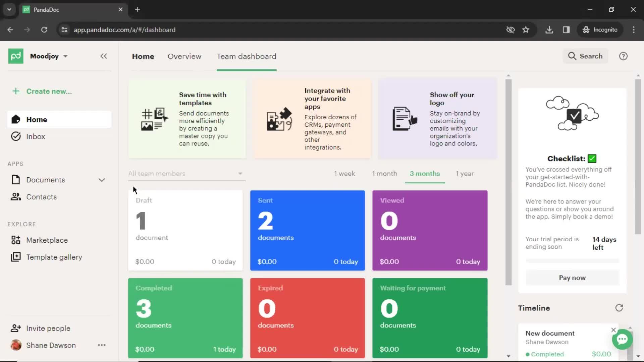This screenshot has height=362, width=644.
Task: Click the Invite people icon
Action: coord(16,328)
